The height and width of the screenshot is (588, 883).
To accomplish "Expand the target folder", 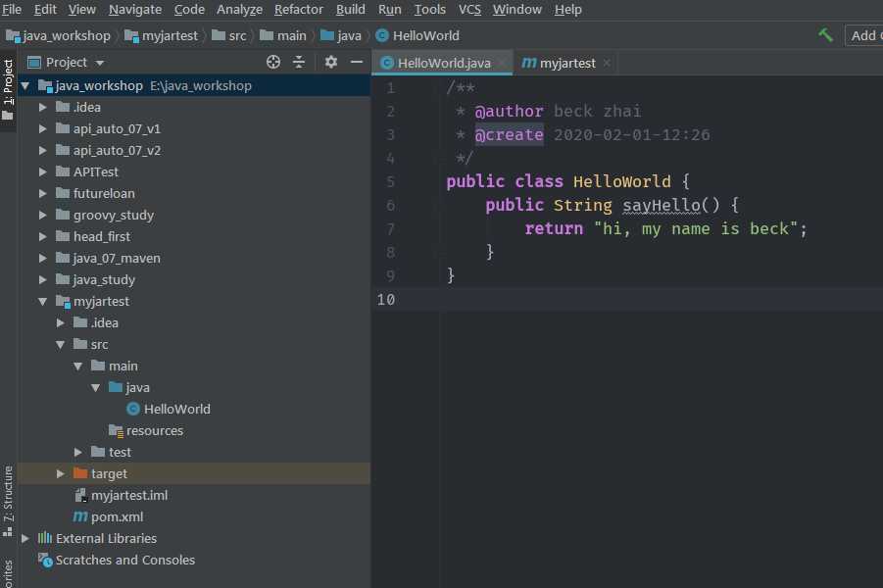I will 61,473.
